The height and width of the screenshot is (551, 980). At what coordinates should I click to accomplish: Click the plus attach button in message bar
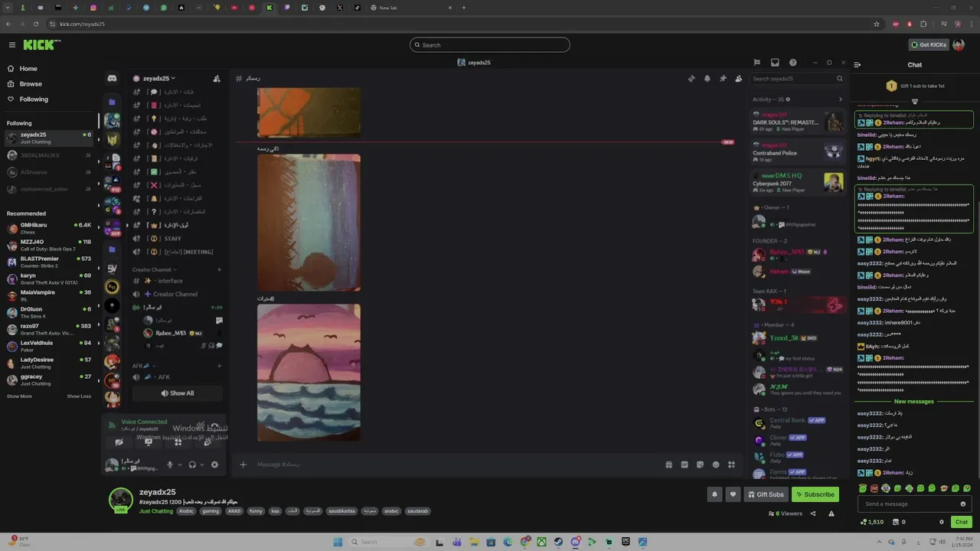(x=243, y=465)
